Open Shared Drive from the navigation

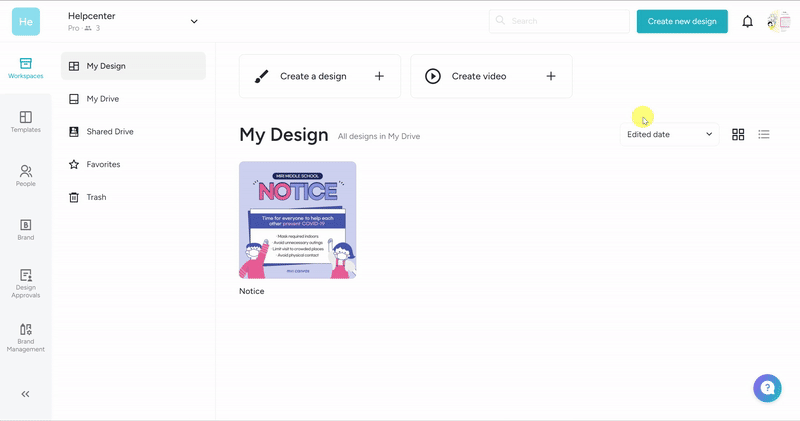[x=109, y=132]
